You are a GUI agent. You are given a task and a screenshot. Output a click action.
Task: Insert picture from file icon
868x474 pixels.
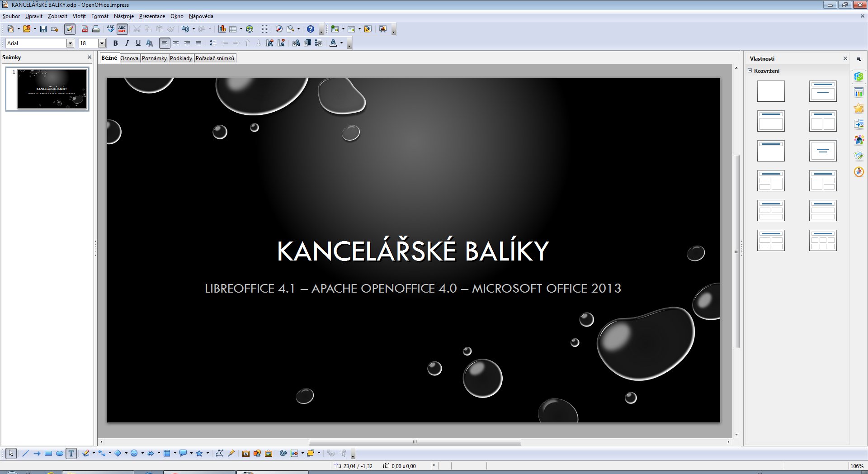point(257,453)
